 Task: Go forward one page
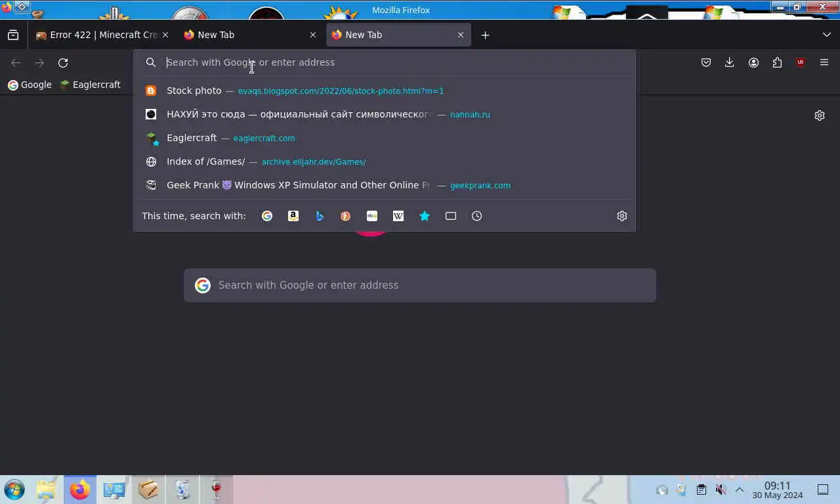click(39, 62)
